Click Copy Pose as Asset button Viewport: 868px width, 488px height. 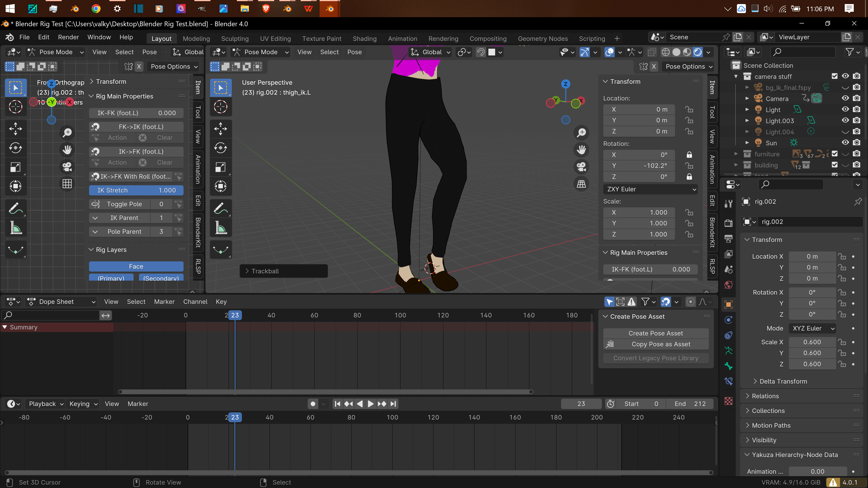(x=655, y=344)
